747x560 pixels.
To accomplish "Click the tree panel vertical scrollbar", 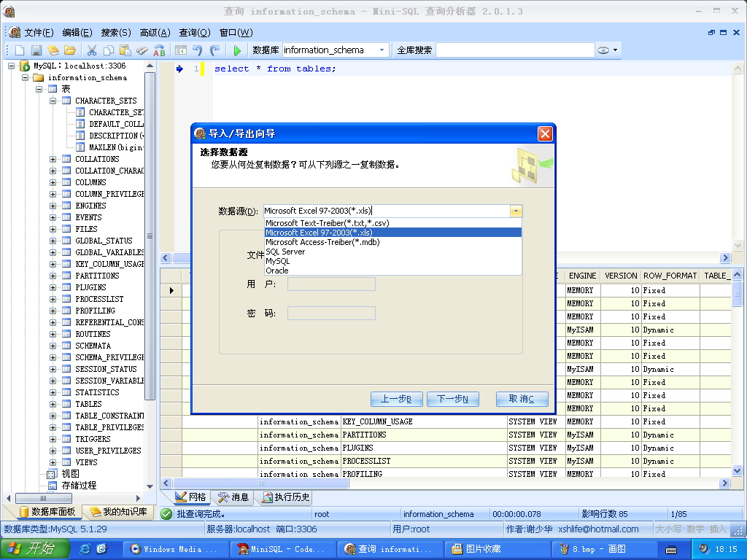I will pyautogui.click(x=150, y=236).
